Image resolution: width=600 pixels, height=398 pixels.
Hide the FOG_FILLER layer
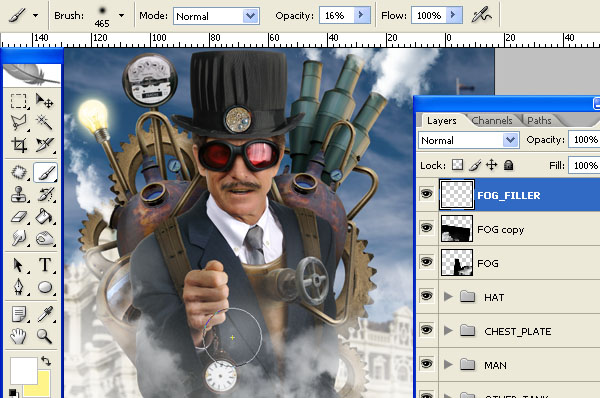coord(426,194)
